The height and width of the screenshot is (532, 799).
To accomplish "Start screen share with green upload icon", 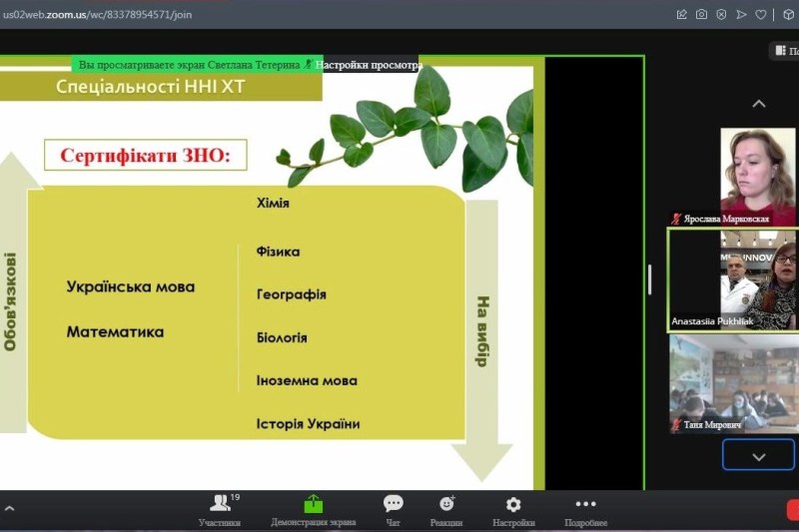I will [314, 503].
